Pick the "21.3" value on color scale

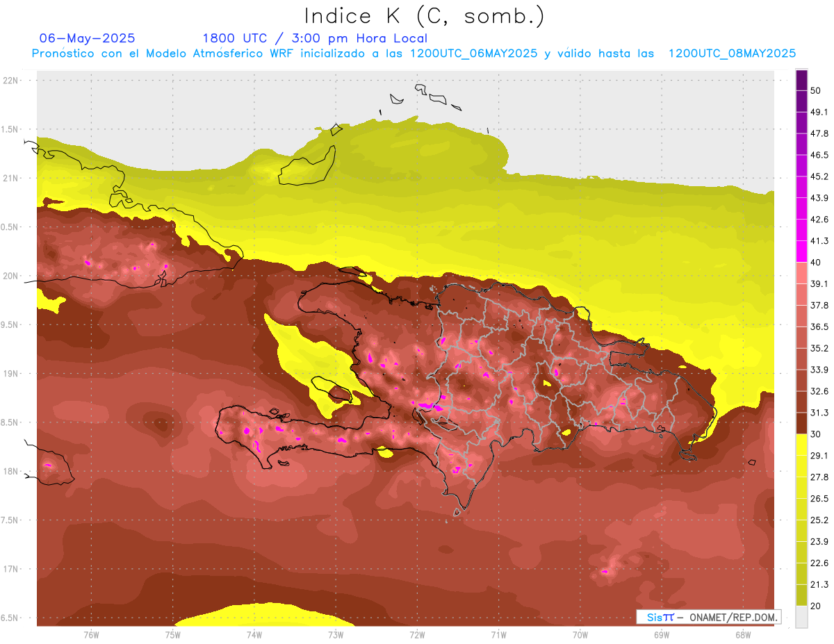(x=819, y=585)
